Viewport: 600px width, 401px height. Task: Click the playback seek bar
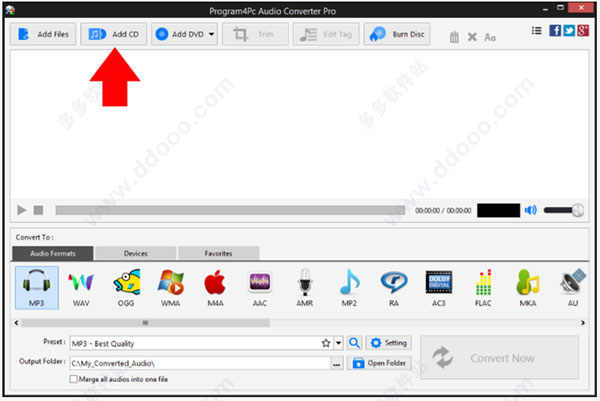[230, 210]
